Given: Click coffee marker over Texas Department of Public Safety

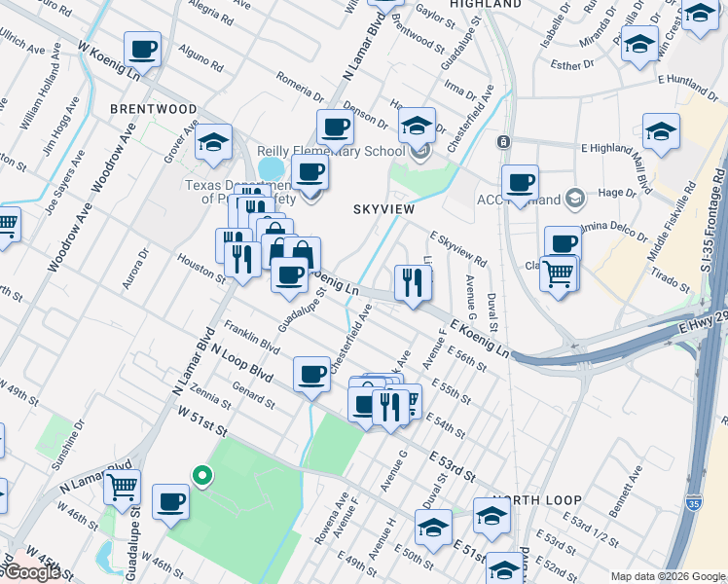Looking at the screenshot, I should click(310, 176).
